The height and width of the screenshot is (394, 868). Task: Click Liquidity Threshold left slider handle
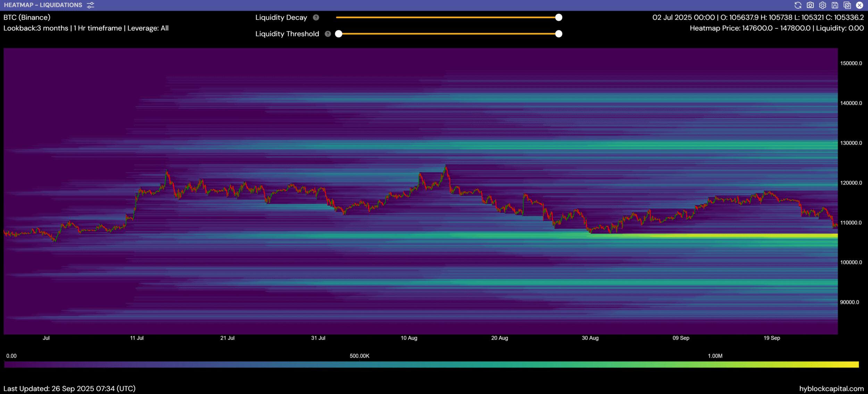coord(339,34)
